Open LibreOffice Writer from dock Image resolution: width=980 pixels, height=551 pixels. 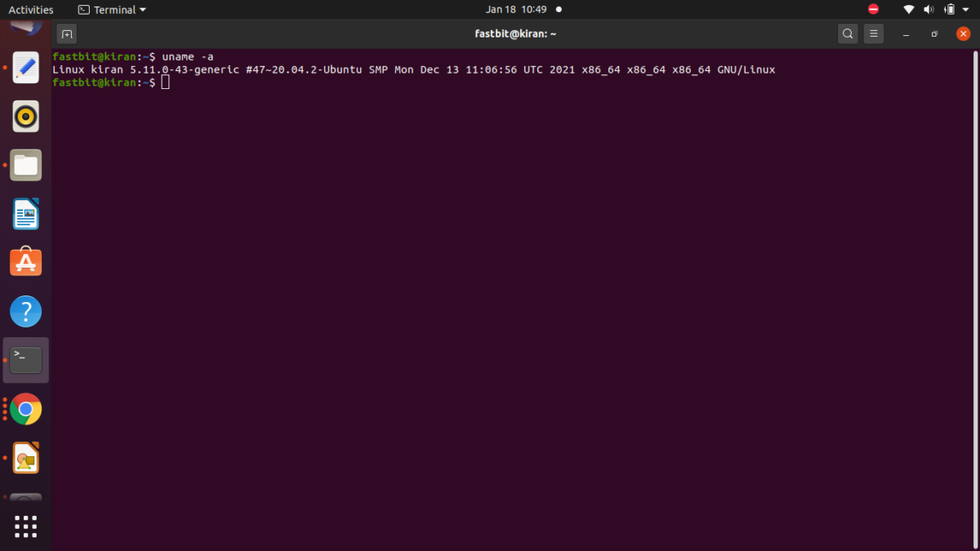tap(26, 214)
